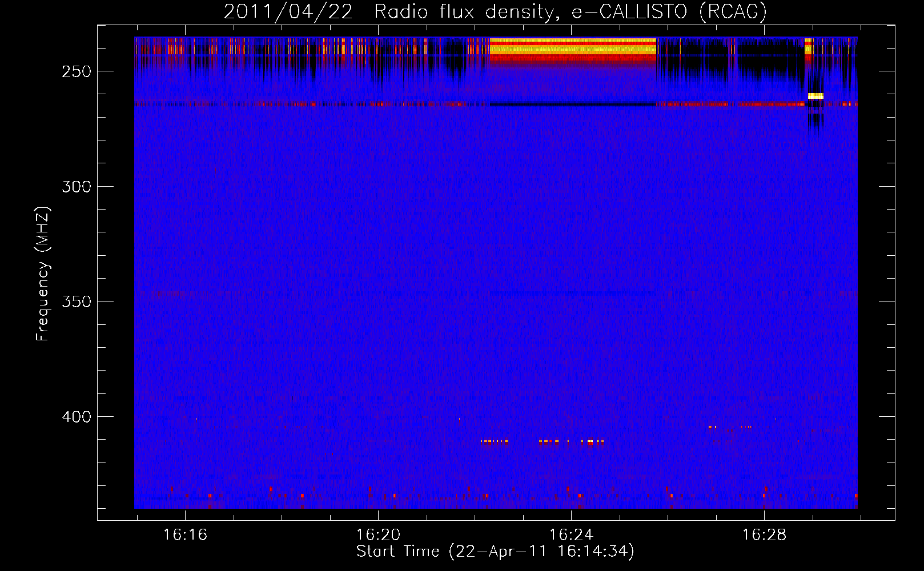Click the 16:28 time tick label
This screenshot has height=571, width=924.
[764, 535]
